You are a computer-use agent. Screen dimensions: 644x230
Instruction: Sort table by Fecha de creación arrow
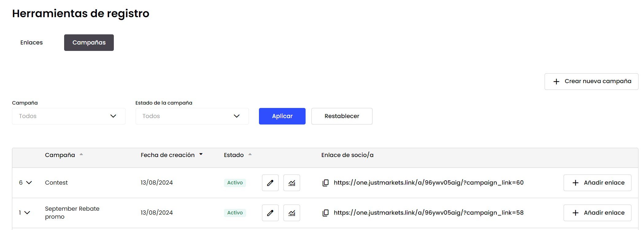(x=201, y=155)
